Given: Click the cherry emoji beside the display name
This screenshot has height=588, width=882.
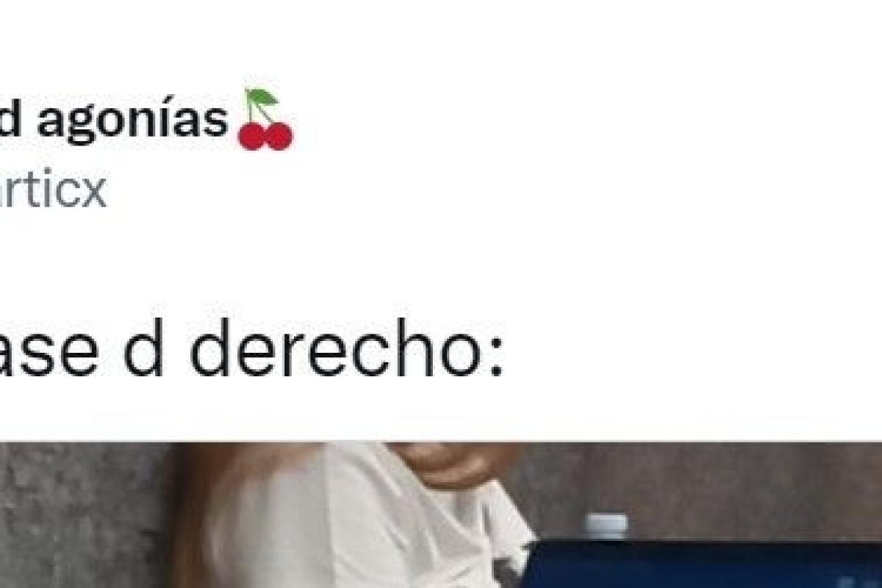Looking at the screenshot, I should click(x=265, y=120).
